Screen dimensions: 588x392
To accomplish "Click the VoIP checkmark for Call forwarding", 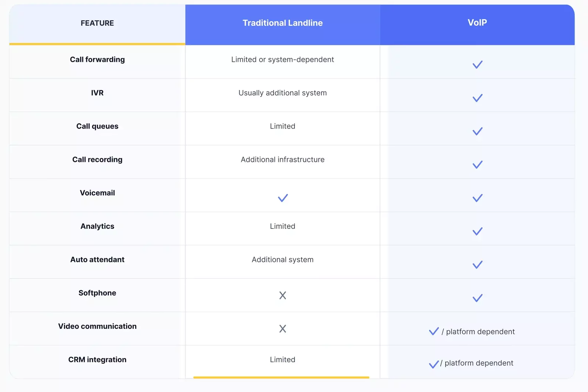I will pyautogui.click(x=477, y=65).
